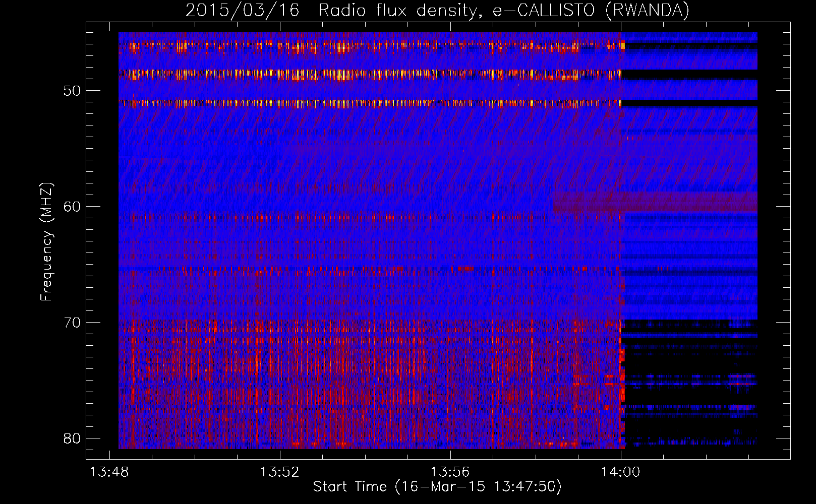Click the 'Start Time (16-Mar-15 13:47:50)' x-axis label
The height and width of the screenshot is (504, 816).
click(x=437, y=487)
